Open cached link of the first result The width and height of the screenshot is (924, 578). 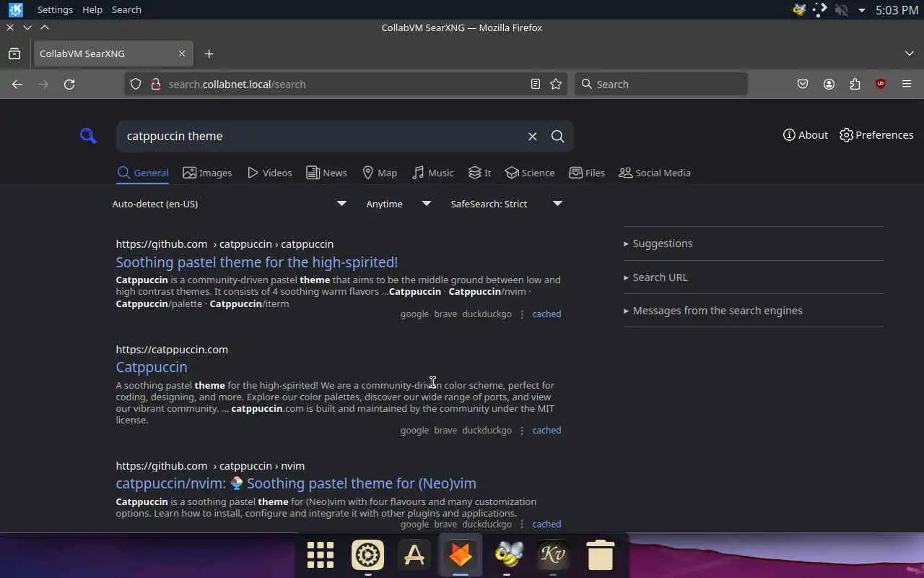tap(546, 314)
